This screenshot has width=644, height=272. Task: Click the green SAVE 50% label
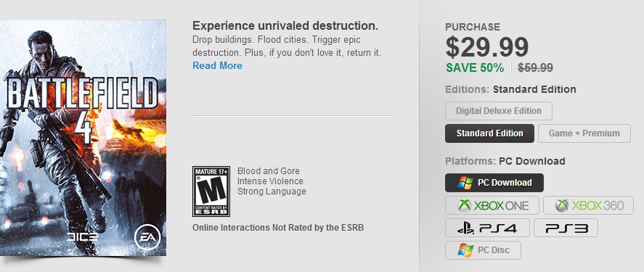(x=475, y=67)
